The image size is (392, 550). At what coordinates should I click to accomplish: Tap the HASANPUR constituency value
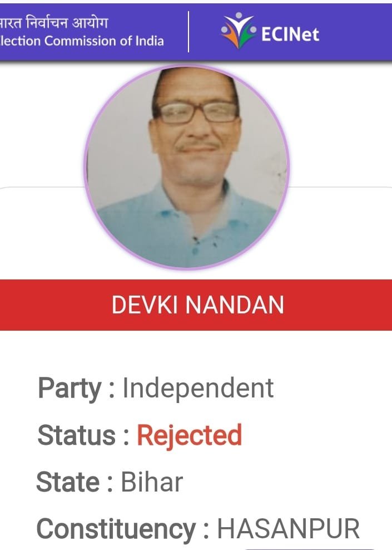(289, 528)
